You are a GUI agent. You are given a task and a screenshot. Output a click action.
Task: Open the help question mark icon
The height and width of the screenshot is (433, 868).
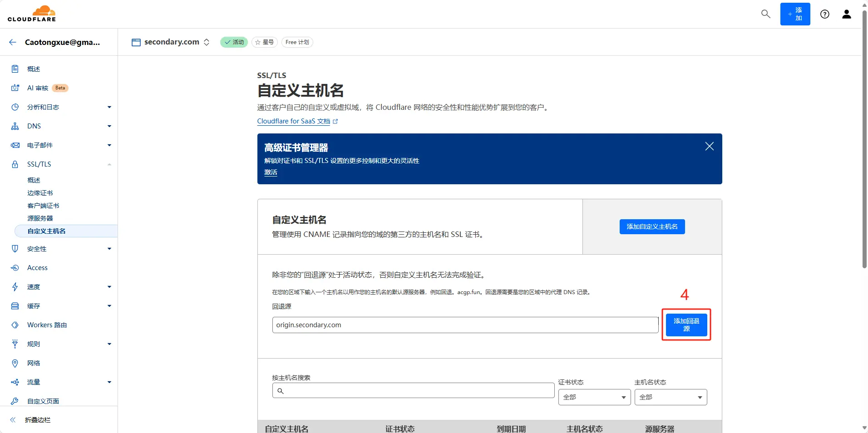coord(825,14)
